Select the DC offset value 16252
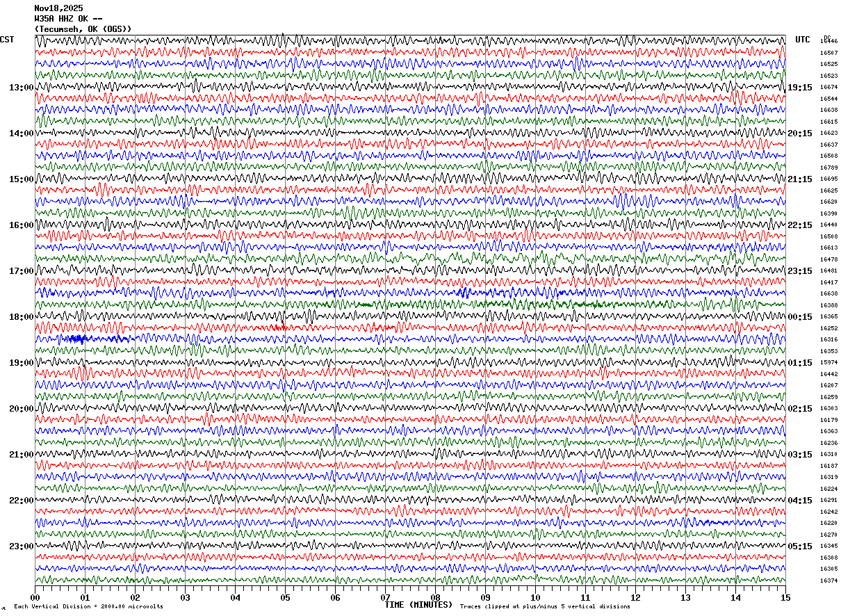 [x=828, y=328]
